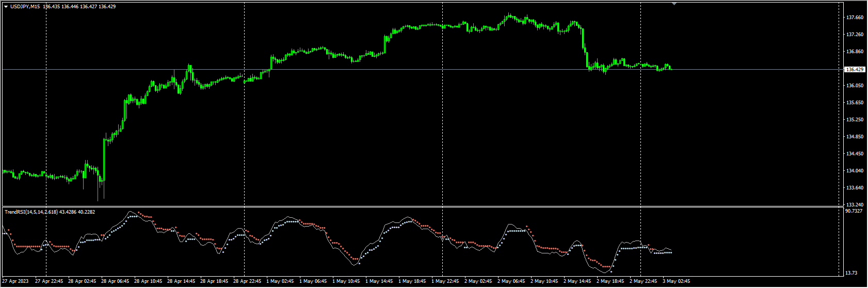Click the 3 May 02:45 time label

click(676, 281)
